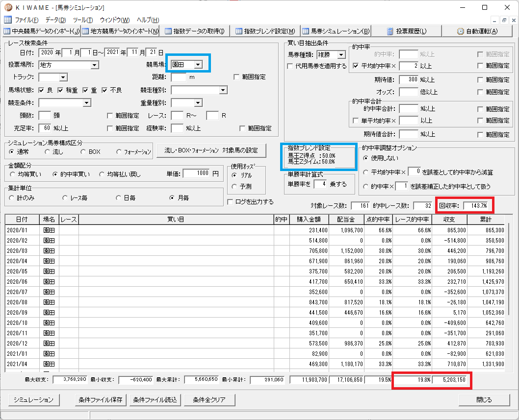Select 的中率× error-correction radio button

tap(365, 187)
